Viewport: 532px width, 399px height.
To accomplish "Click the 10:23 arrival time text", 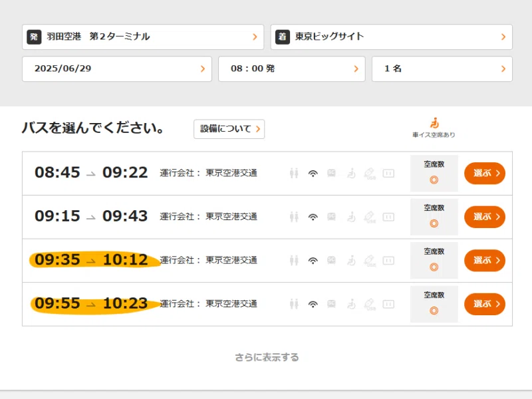I will [125, 303].
